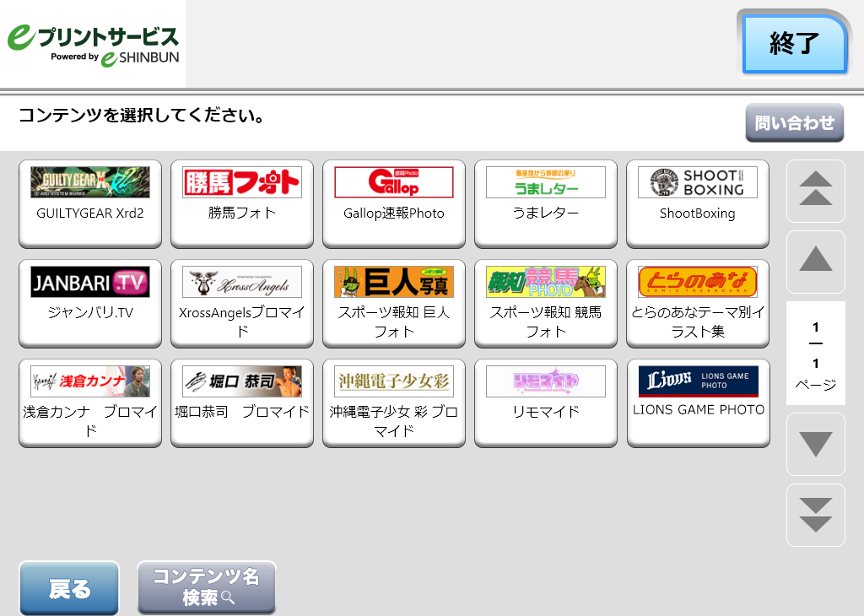Select the リモマイド content tile
The height and width of the screenshot is (616, 864).
pos(546,403)
